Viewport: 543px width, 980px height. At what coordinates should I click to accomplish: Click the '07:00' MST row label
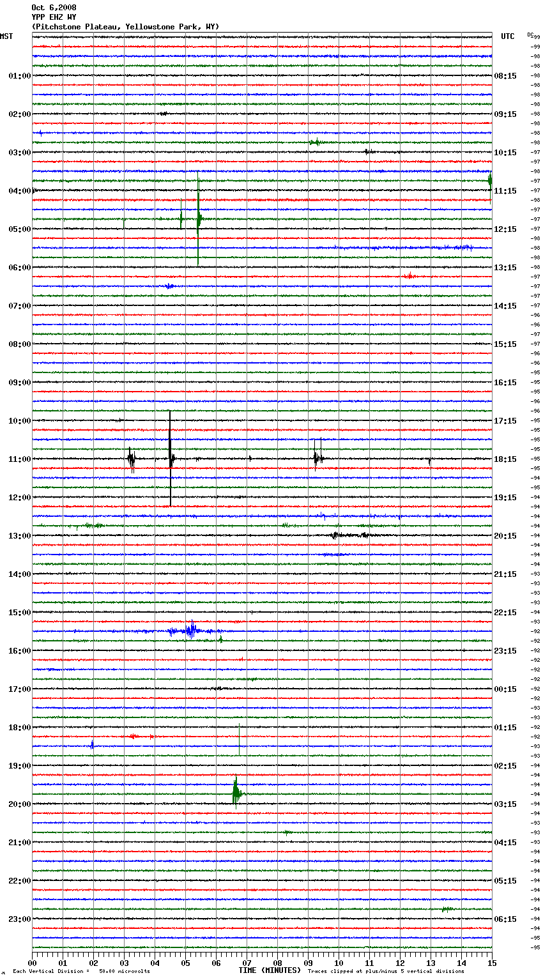[19, 306]
